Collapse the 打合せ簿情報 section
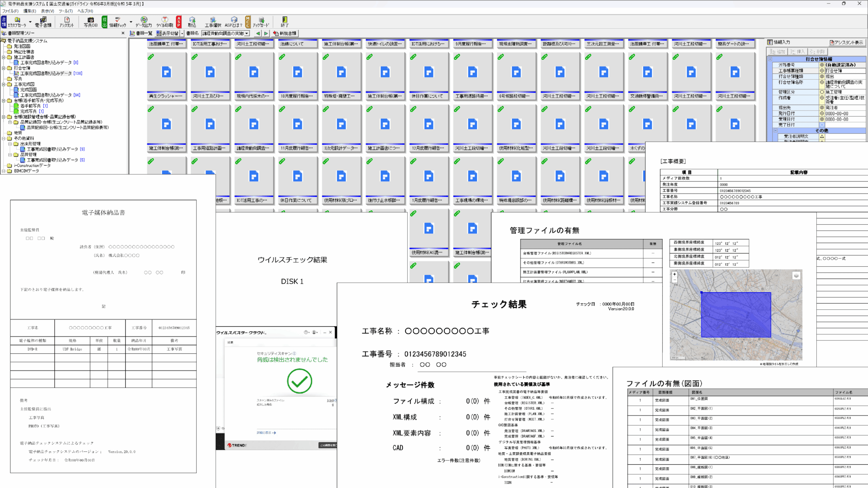Viewport: 868px width, 488px height. [x=770, y=59]
